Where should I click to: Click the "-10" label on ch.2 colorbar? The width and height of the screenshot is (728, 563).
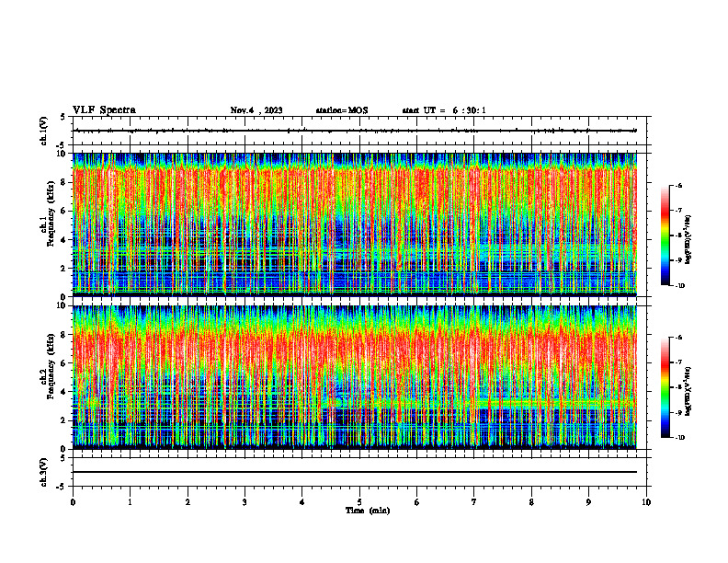(x=680, y=438)
